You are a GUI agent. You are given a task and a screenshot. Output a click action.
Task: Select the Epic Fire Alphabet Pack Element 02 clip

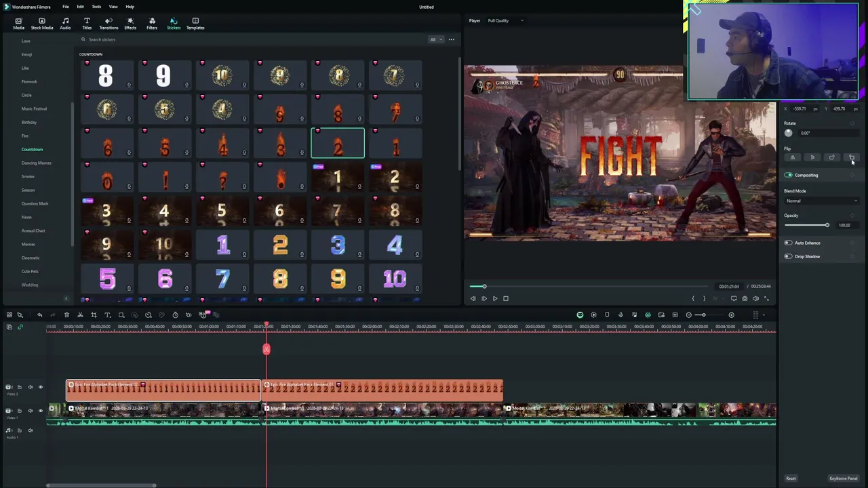tap(163, 390)
